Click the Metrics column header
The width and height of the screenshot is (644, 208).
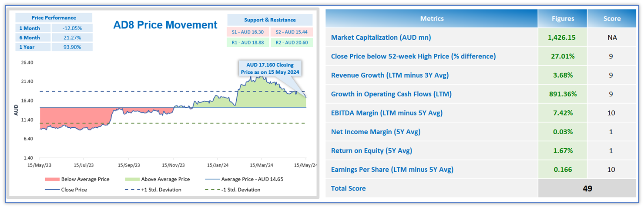coord(432,19)
